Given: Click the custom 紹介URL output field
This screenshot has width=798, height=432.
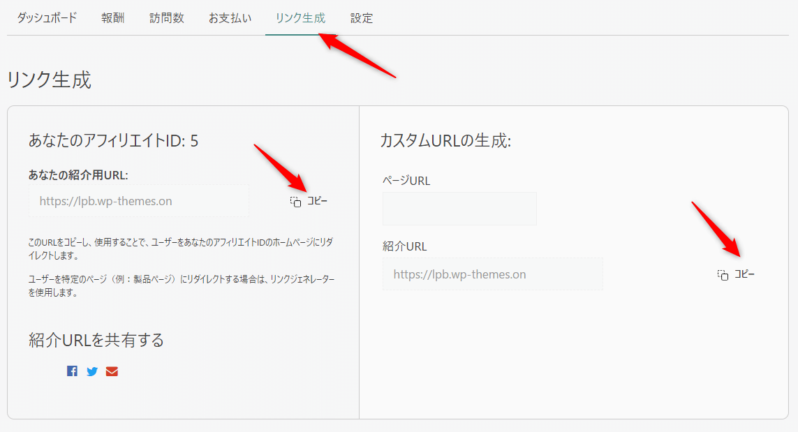Looking at the screenshot, I should click(492, 273).
